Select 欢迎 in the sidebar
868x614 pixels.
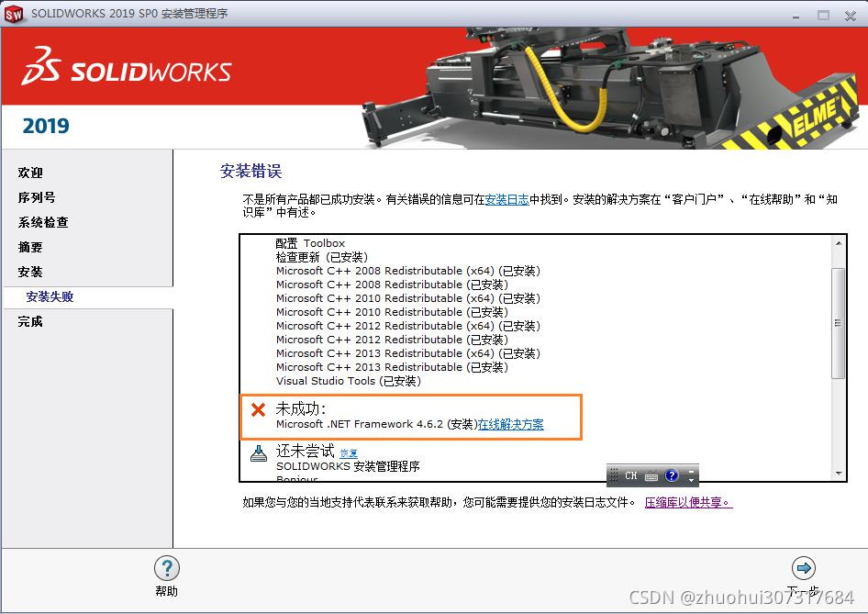point(30,173)
